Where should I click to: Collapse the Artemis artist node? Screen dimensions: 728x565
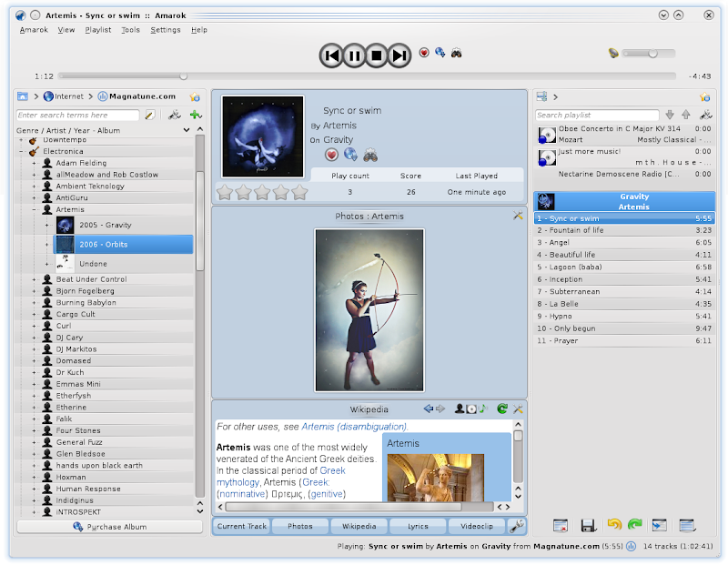34,209
